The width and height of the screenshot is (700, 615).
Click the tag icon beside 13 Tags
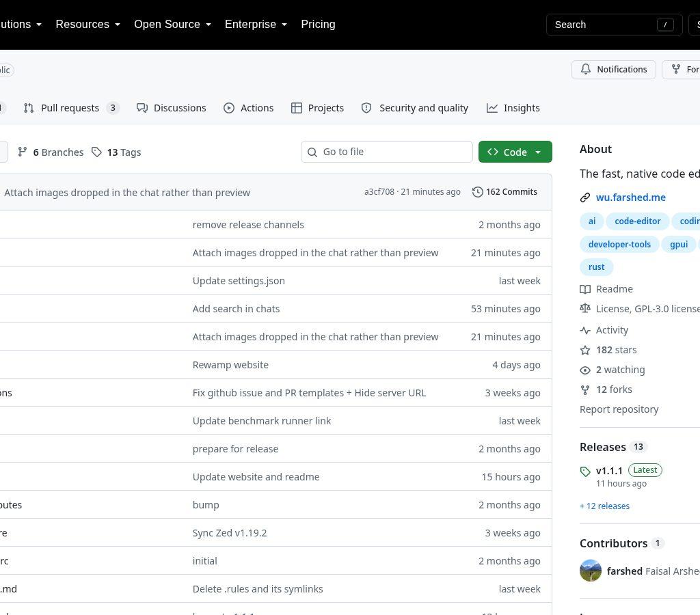point(96,152)
